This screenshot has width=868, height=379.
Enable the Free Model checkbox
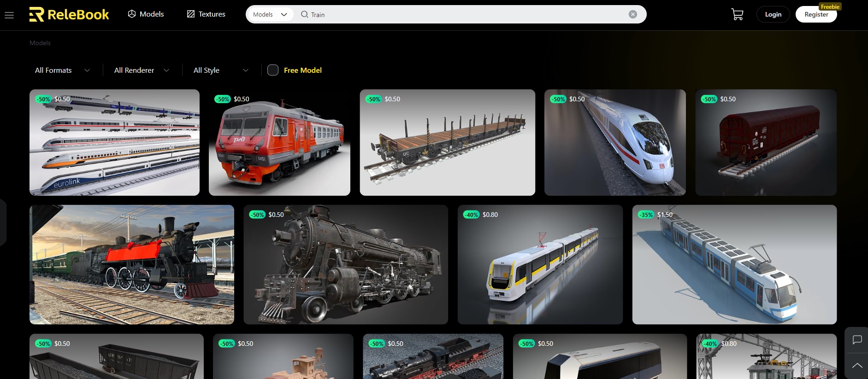[273, 70]
